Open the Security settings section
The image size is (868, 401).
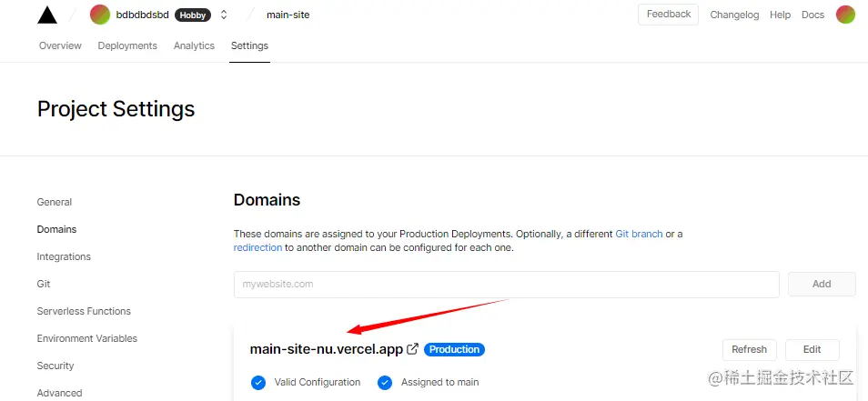(x=56, y=366)
